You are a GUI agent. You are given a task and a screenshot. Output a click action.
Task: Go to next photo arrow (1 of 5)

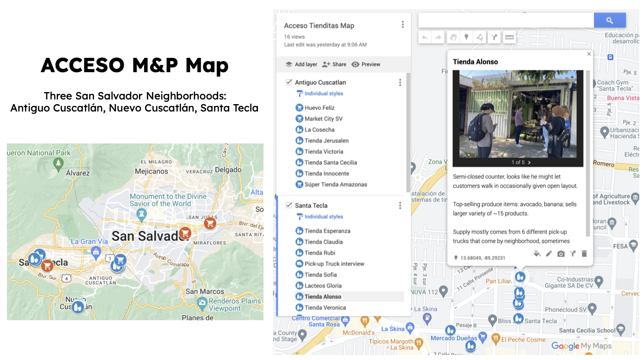click(530, 162)
